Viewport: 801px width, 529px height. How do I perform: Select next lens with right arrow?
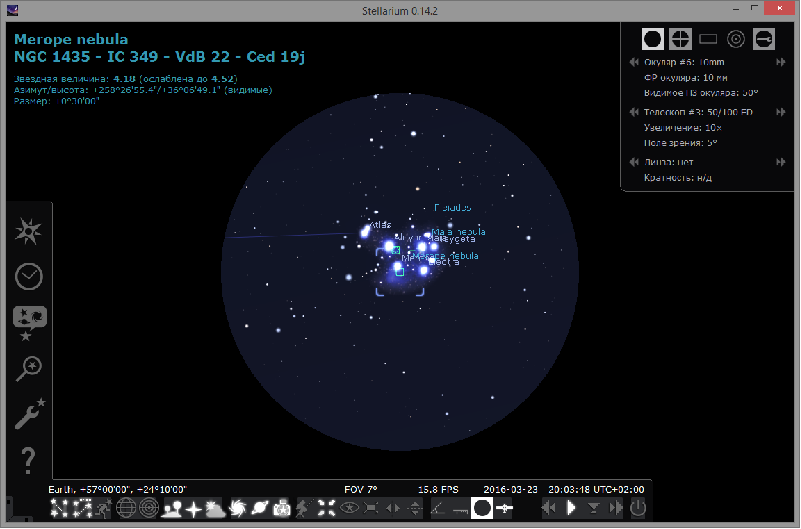[780, 162]
